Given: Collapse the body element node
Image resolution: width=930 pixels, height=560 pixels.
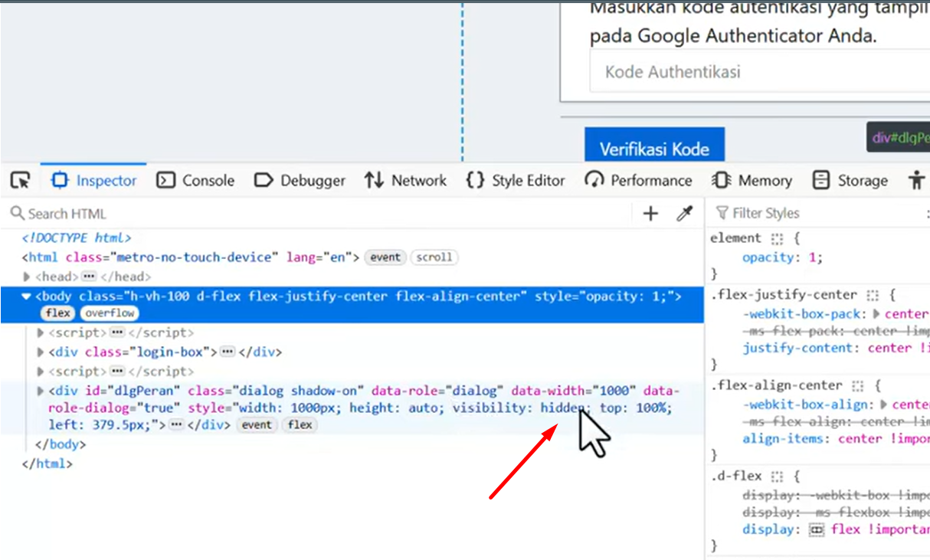Looking at the screenshot, I should pyautogui.click(x=27, y=296).
